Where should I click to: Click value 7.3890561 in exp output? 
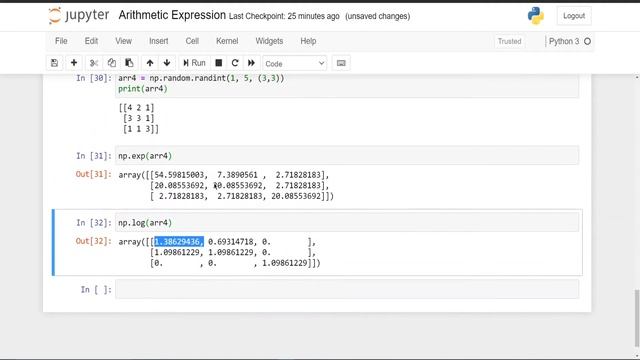pyautogui.click(x=237, y=175)
